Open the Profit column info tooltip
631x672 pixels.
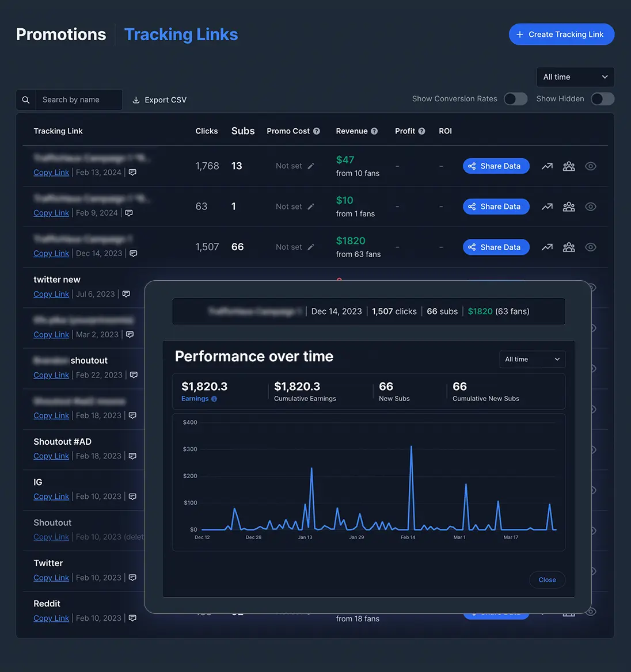421,131
